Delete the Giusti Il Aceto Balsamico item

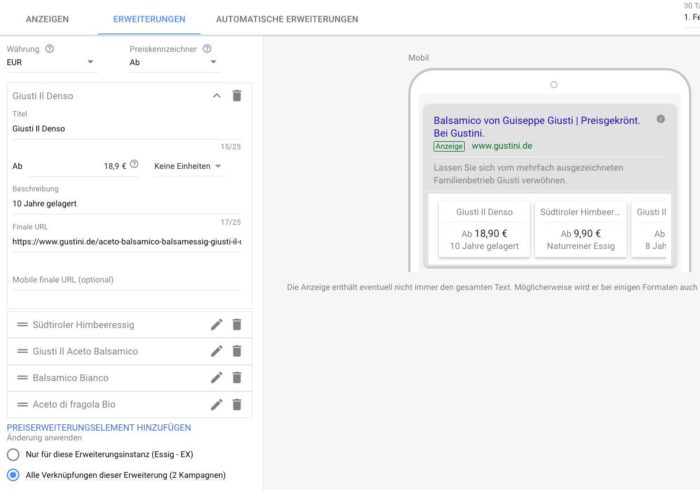237,351
